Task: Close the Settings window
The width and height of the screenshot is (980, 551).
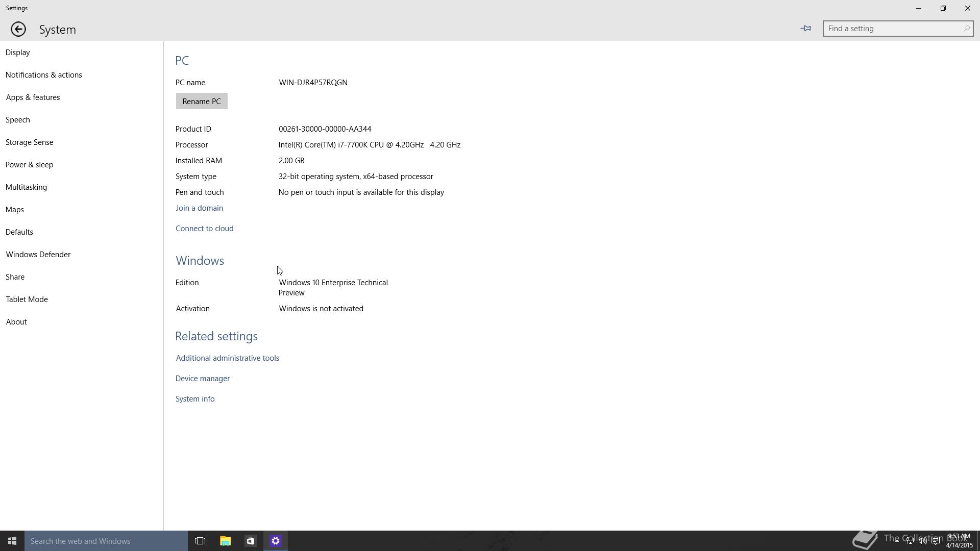Action: click(x=968, y=8)
